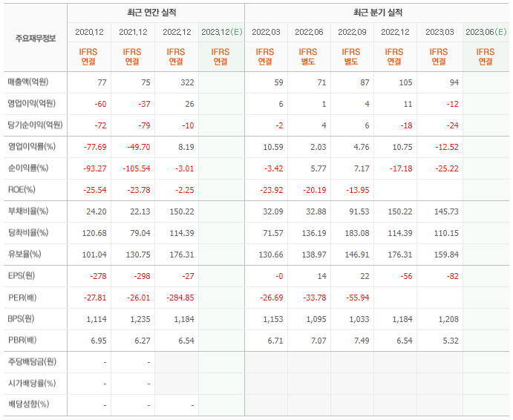513x420 pixels.
Task: Select the 1,033 BPS value
Action: tap(359, 320)
